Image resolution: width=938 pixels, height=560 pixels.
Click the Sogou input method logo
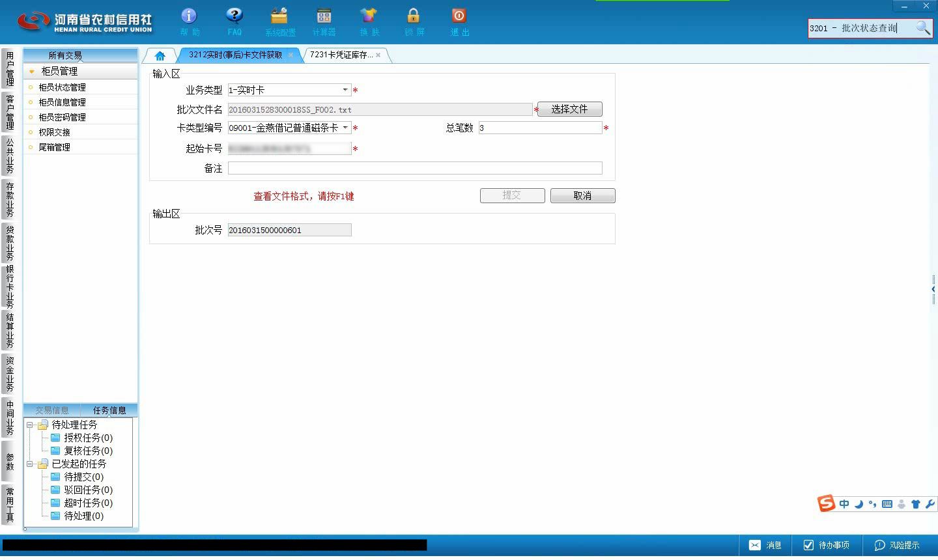[x=826, y=503]
